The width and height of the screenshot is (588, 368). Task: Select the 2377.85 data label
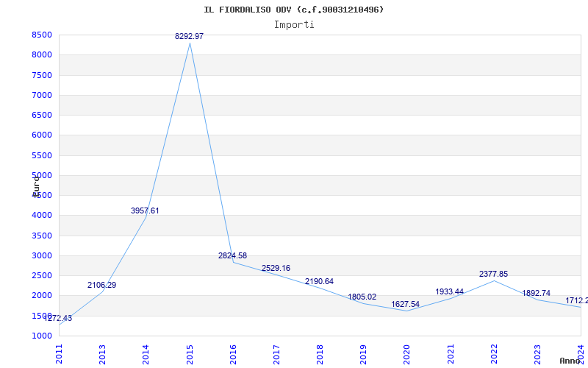pos(493,275)
